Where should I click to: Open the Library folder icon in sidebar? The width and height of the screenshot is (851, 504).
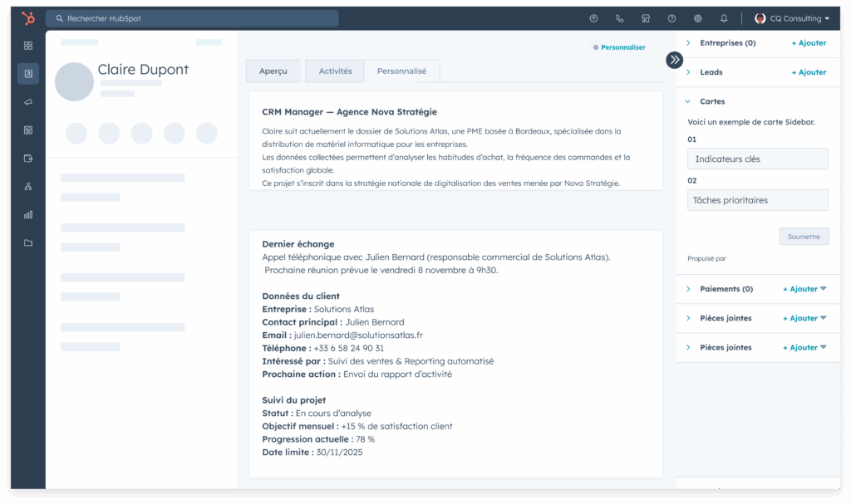[28, 243]
